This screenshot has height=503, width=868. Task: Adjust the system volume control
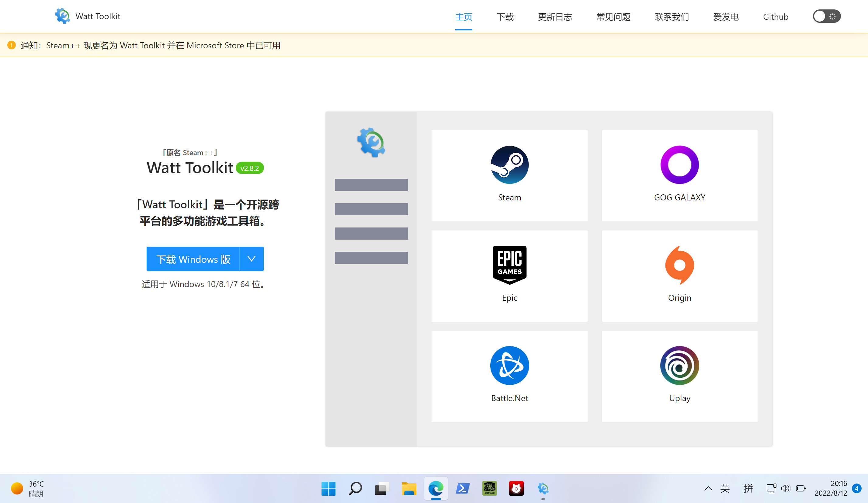pyautogui.click(x=786, y=488)
